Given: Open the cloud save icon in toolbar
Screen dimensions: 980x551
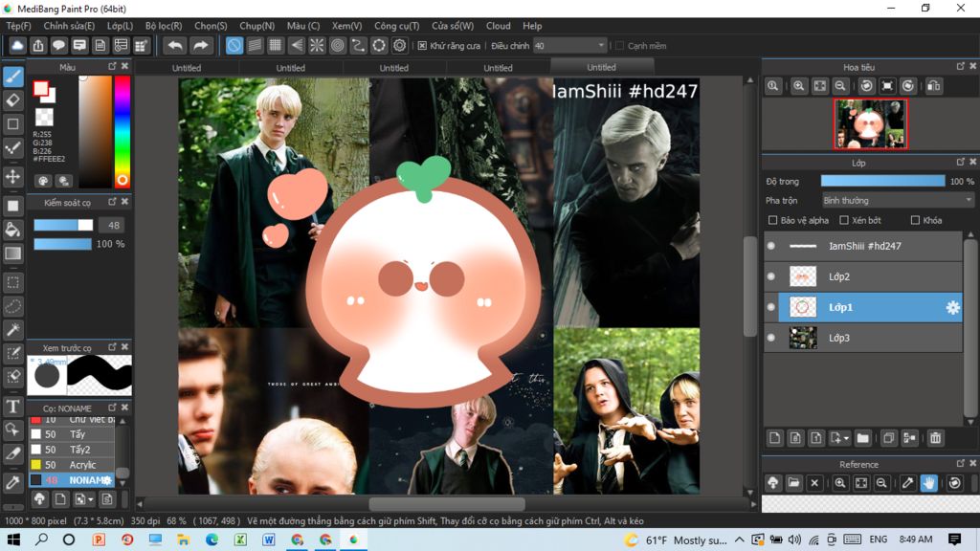Looking at the screenshot, I should click(x=17, y=46).
